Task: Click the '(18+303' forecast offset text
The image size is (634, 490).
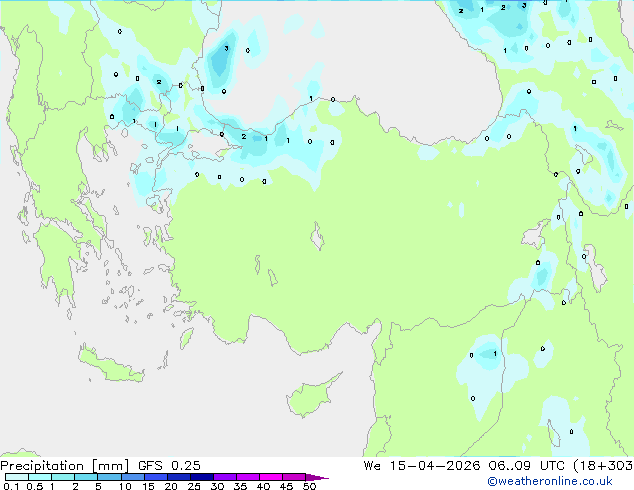Action: [603, 466]
